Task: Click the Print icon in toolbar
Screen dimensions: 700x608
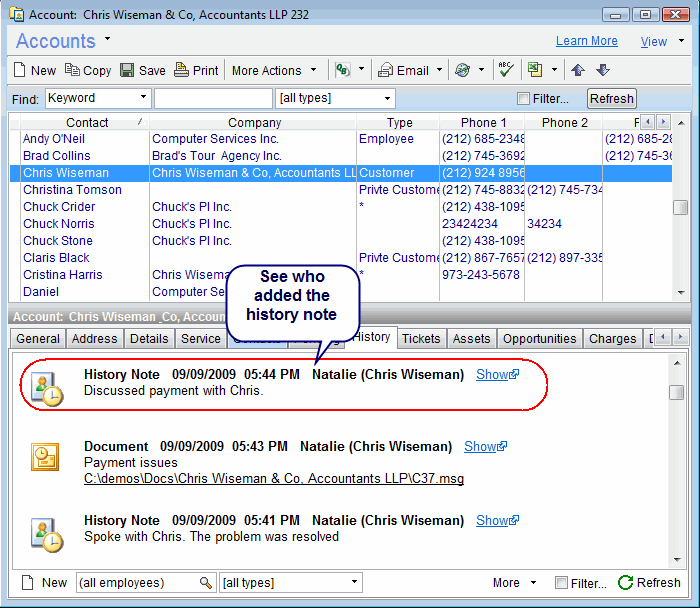Action: click(x=181, y=71)
